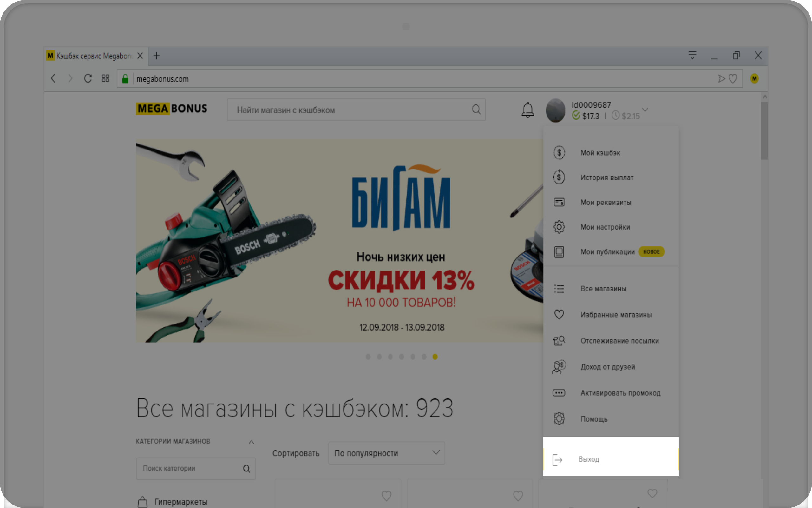Open the browser tab menu icon

(692, 56)
